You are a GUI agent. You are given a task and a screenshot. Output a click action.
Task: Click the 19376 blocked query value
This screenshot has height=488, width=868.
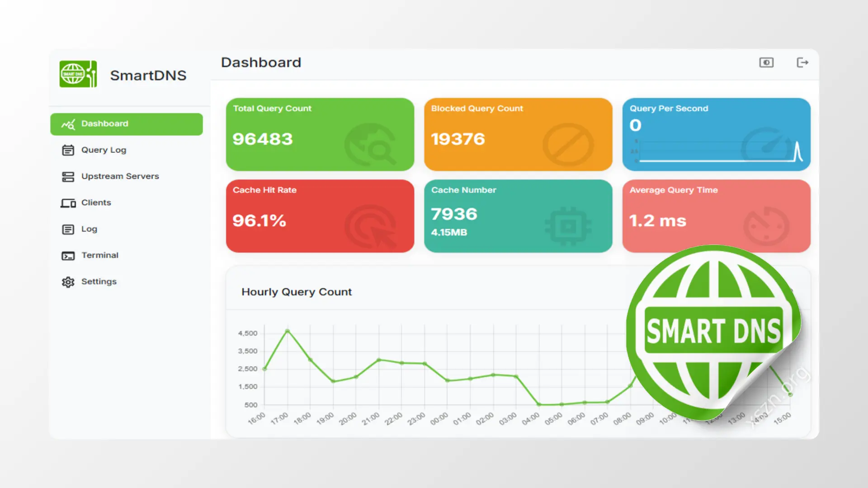(x=458, y=139)
